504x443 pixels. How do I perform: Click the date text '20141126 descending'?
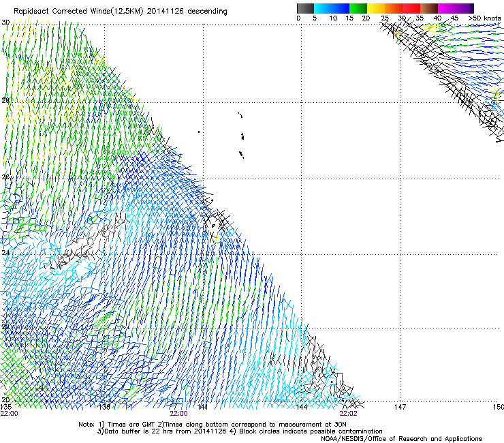pyautogui.click(x=187, y=12)
